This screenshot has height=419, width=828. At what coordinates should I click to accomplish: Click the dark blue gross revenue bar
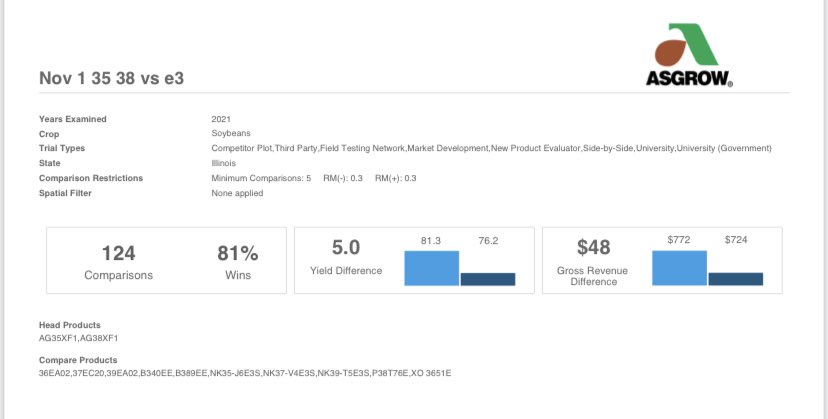pos(736,279)
